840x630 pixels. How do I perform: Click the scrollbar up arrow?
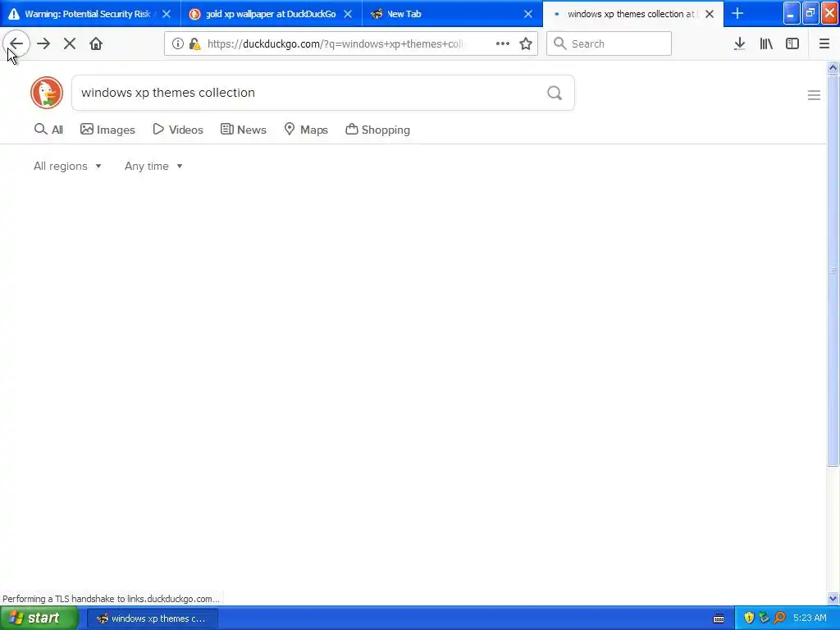coord(833,68)
